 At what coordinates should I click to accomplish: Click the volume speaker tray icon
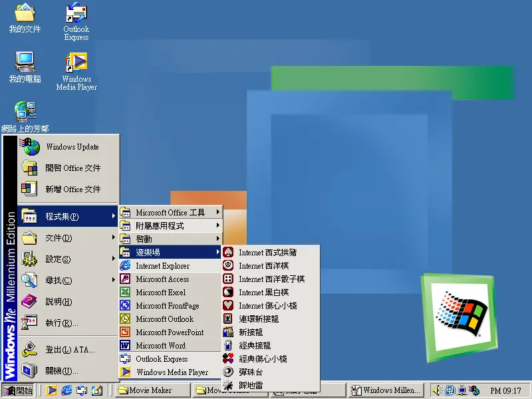coord(438,390)
